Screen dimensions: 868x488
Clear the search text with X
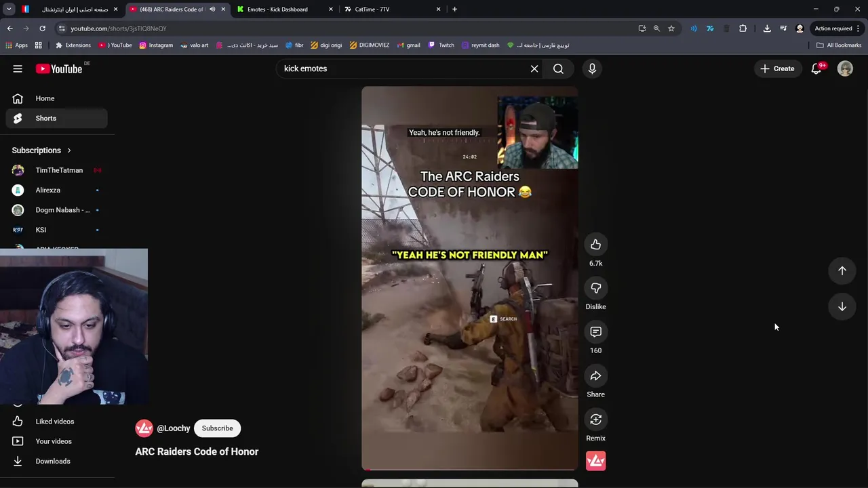click(534, 68)
